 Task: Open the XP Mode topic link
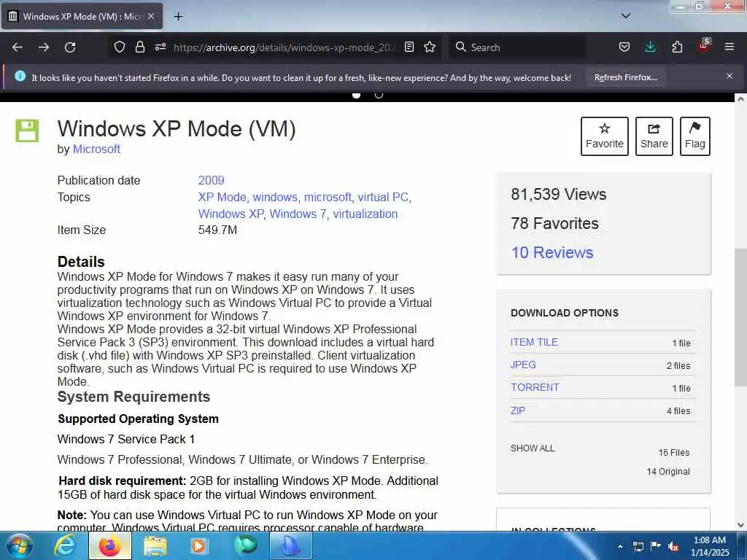222,197
